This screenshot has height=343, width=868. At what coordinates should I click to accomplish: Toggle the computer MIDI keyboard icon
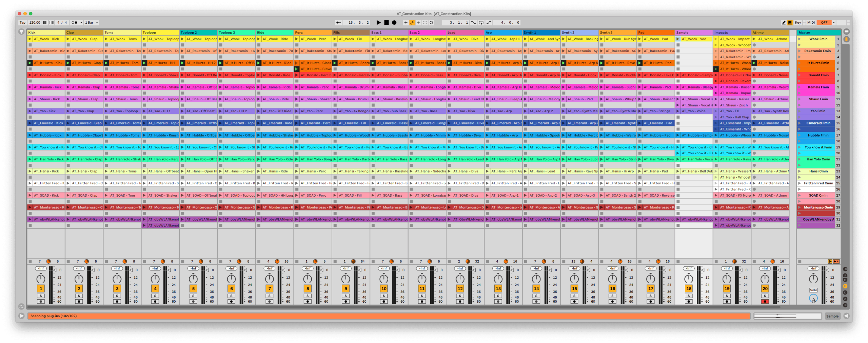point(790,23)
